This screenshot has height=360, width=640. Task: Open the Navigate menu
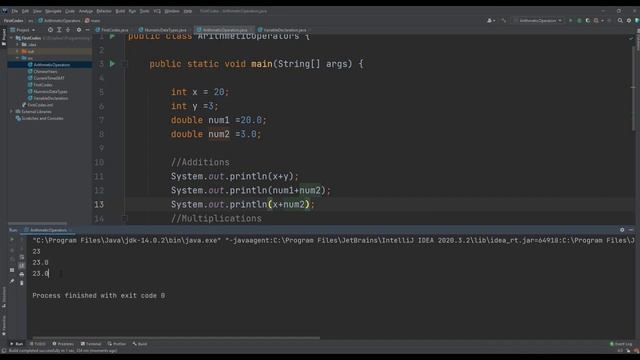pyautogui.click(x=53, y=11)
